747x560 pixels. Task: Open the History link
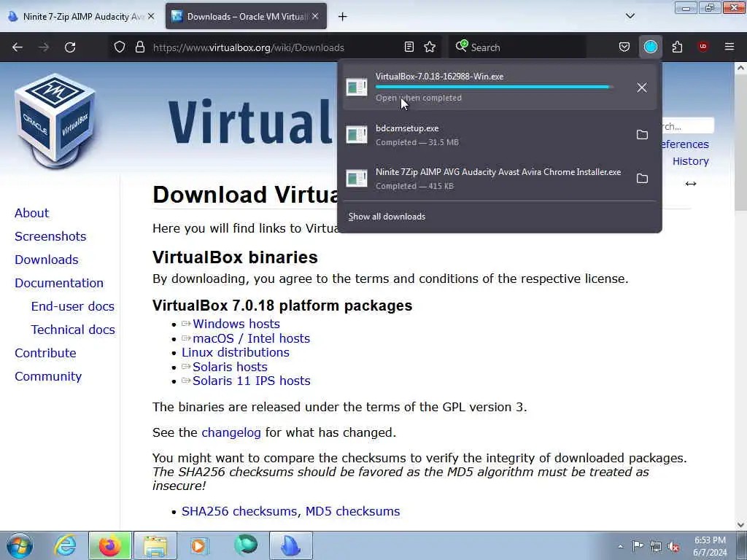coord(690,161)
